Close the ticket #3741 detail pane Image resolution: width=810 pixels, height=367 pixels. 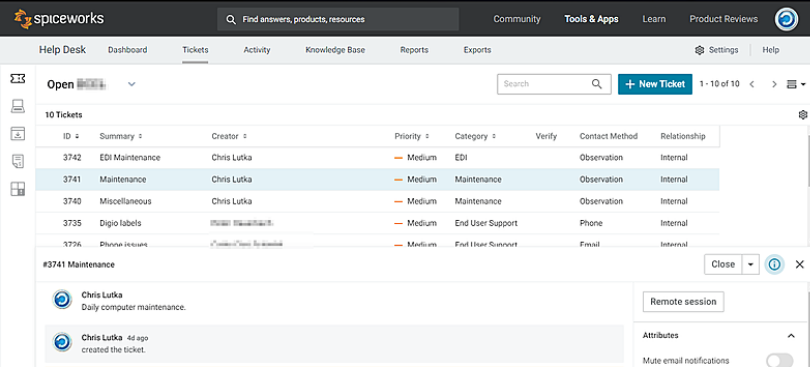click(800, 264)
